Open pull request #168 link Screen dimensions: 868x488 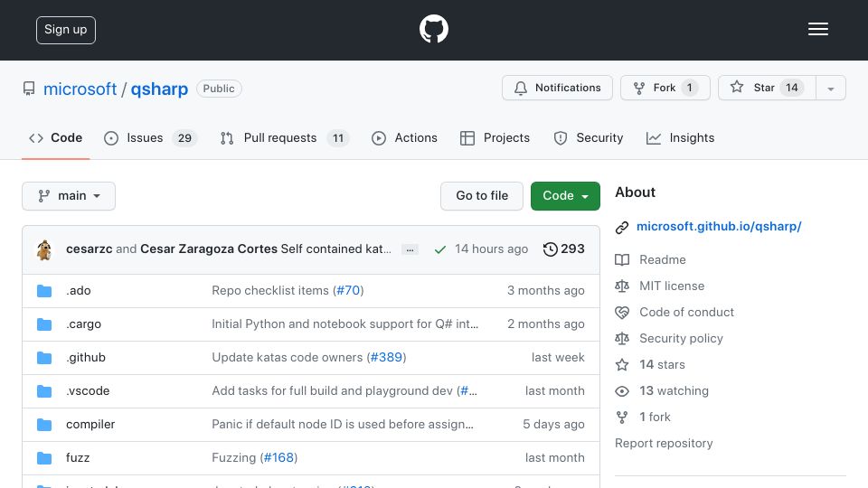pyautogui.click(x=279, y=457)
